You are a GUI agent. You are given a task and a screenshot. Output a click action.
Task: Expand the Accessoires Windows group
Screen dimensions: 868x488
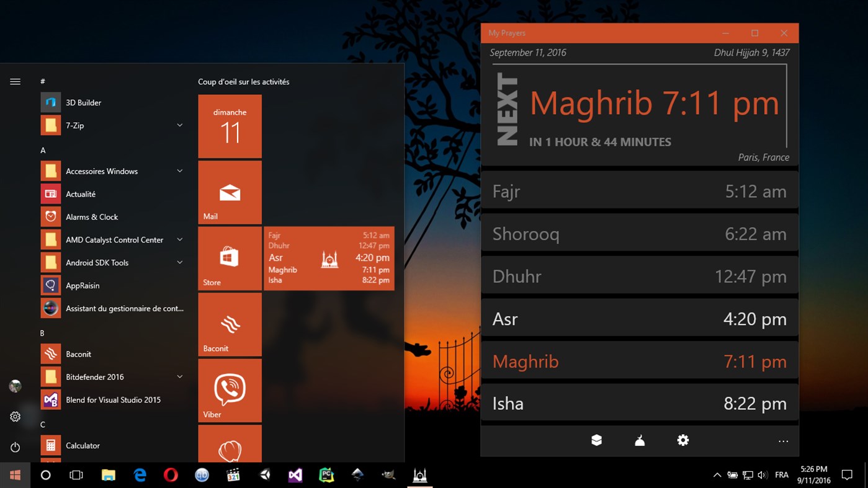pyautogui.click(x=179, y=171)
